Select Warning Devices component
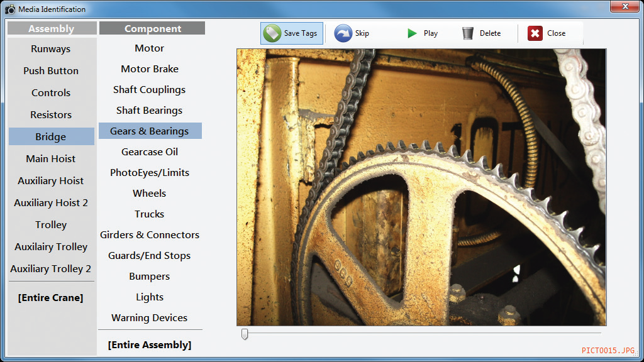The width and height of the screenshot is (644, 362). [x=150, y=317]
